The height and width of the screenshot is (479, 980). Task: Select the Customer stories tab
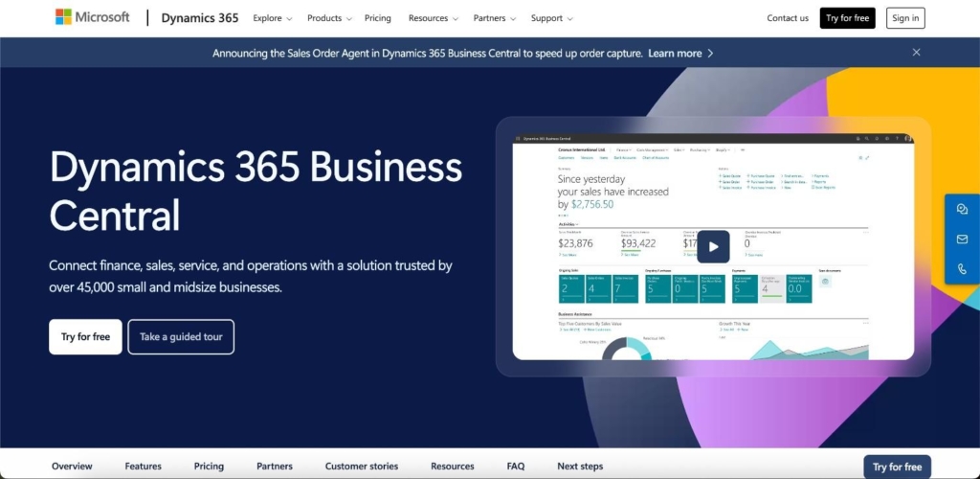361,467
